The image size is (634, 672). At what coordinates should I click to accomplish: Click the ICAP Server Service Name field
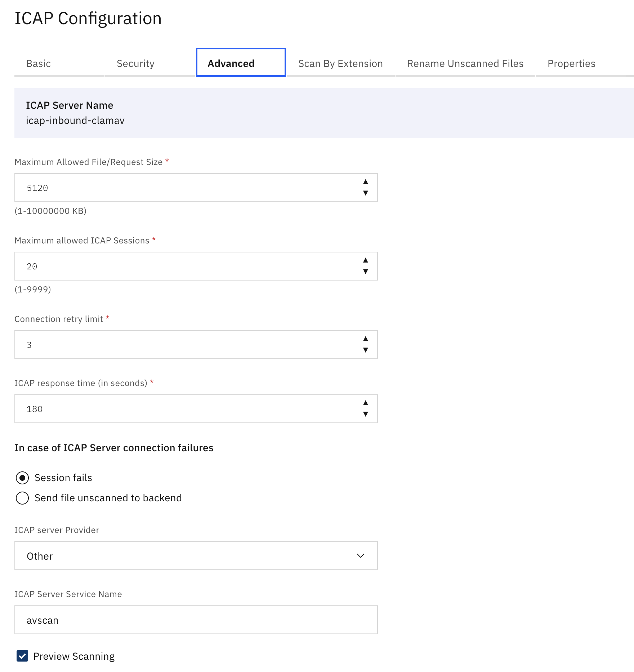pos(196,620)
